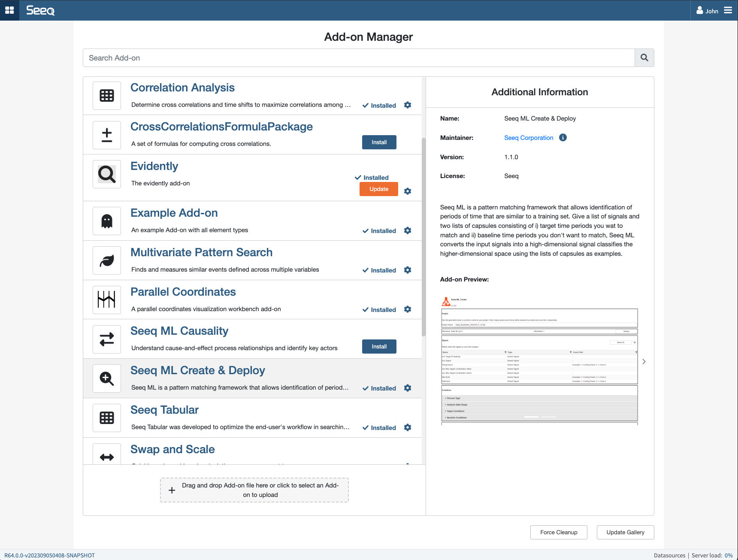Update the Evidently add-on

(x=378, y=189)
